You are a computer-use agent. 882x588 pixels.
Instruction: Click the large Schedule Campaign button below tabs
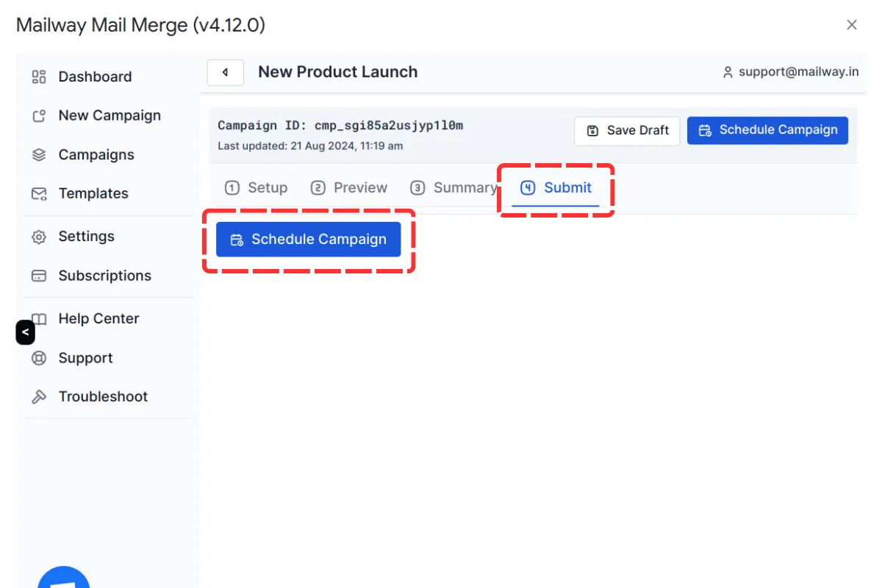point(308,240)
